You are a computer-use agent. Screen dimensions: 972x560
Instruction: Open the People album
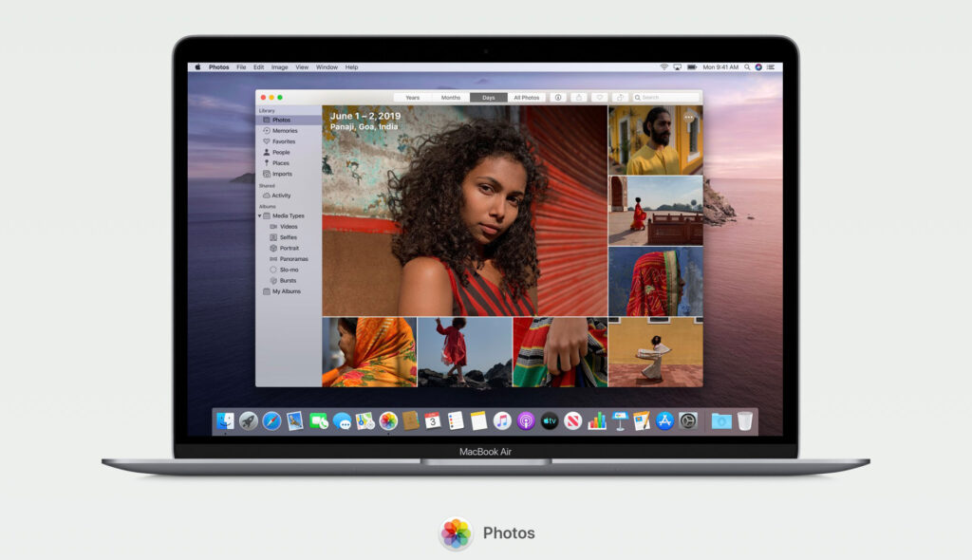pos(281,152)
